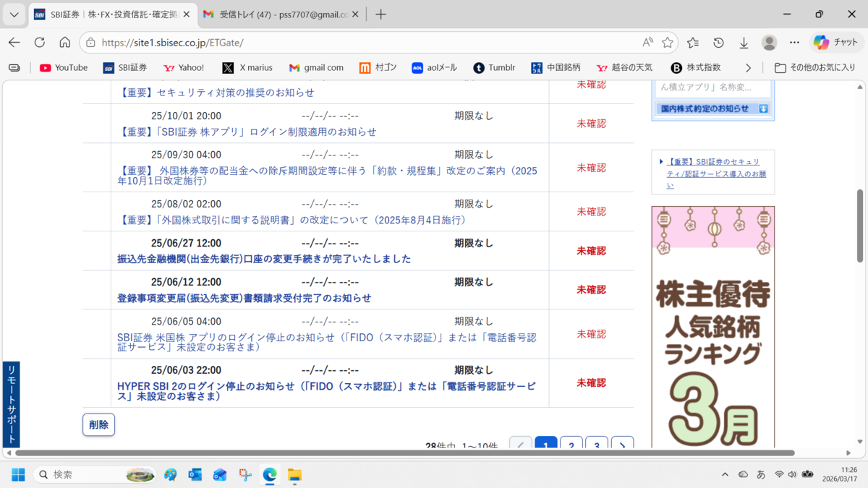Go to page 3 of notices
Viewport: 868px width, 488px height.
pos(597,442)
